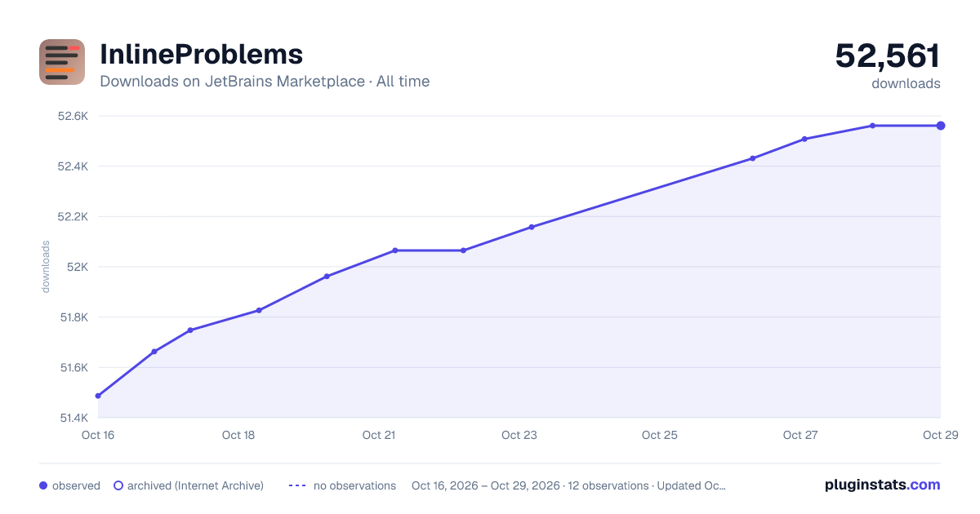Click the 52.2K y-axis label
980x514 pixels.
[x=73, y=217]
